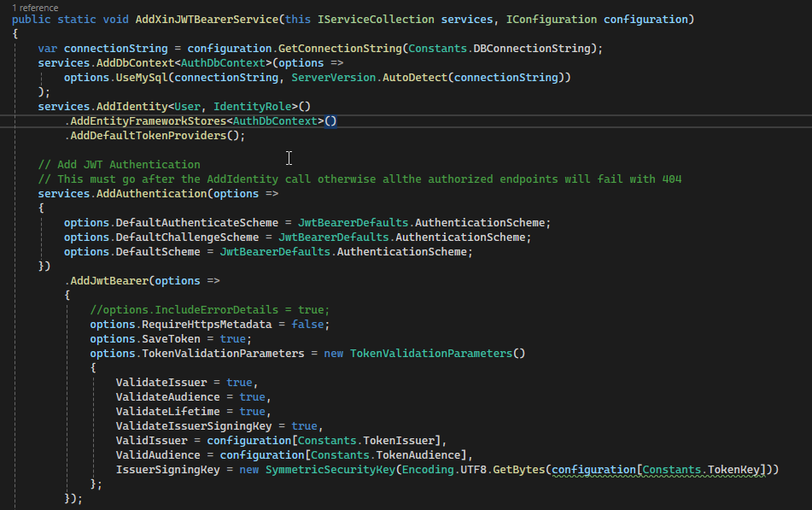Select the connectionString variable declaration
Viewport: 812px width, 510px height.
(115, 48)
